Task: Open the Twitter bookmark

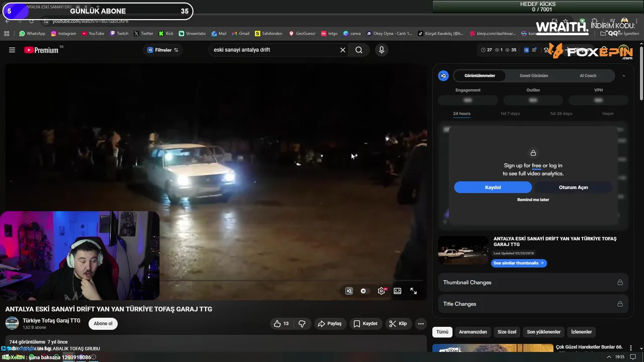Action: [x=143, y=34]
